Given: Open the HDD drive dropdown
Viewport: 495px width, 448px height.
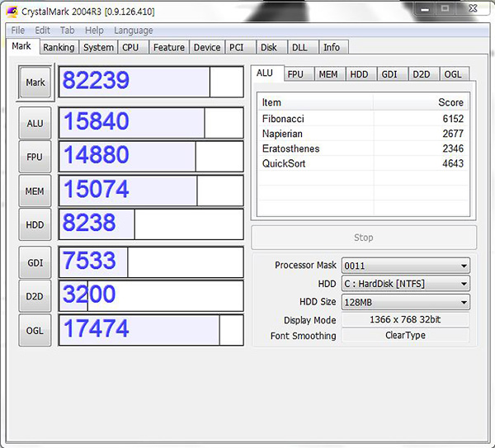Looking at the screenshot, I should tap(406, 284).
